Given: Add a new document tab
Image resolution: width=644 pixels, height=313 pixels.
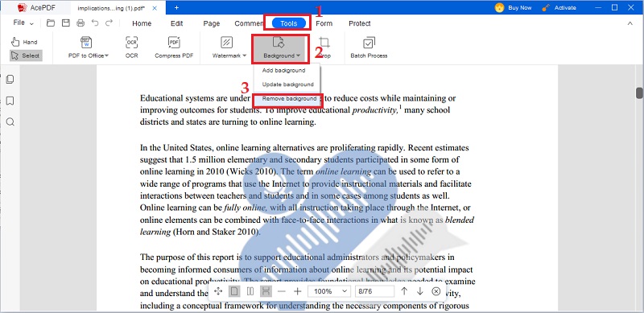Looking at the screenshot, I should (176, 7).
